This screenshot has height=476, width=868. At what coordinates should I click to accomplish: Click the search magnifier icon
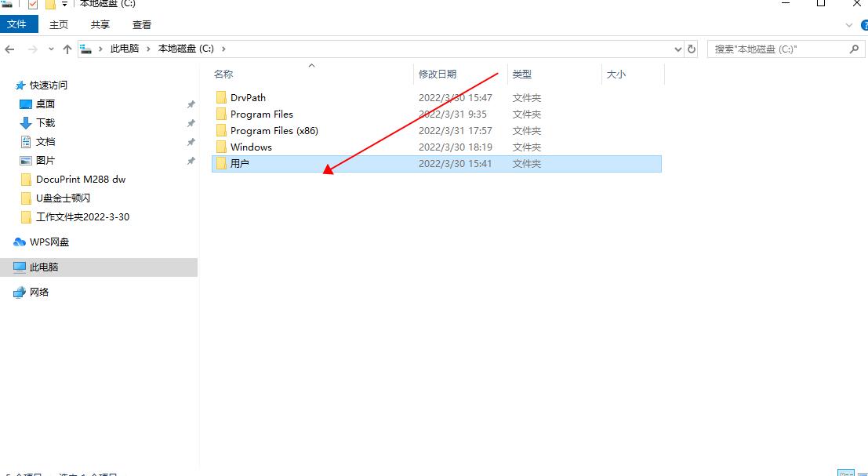pos(854,49)
